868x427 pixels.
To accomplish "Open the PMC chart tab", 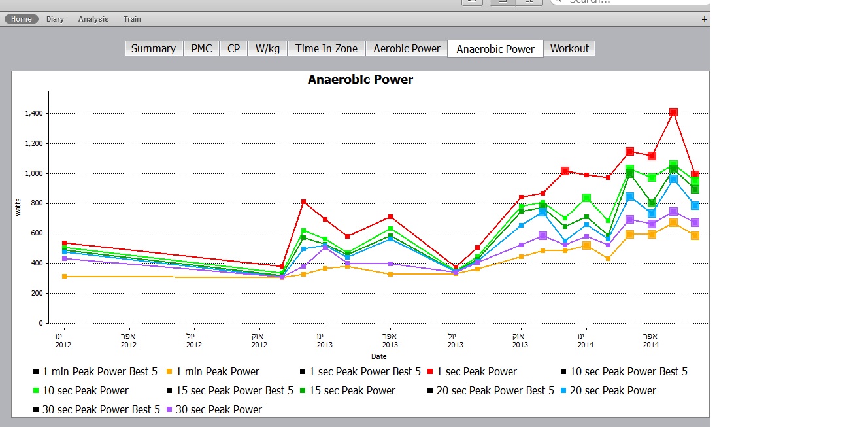I will 201,48.
